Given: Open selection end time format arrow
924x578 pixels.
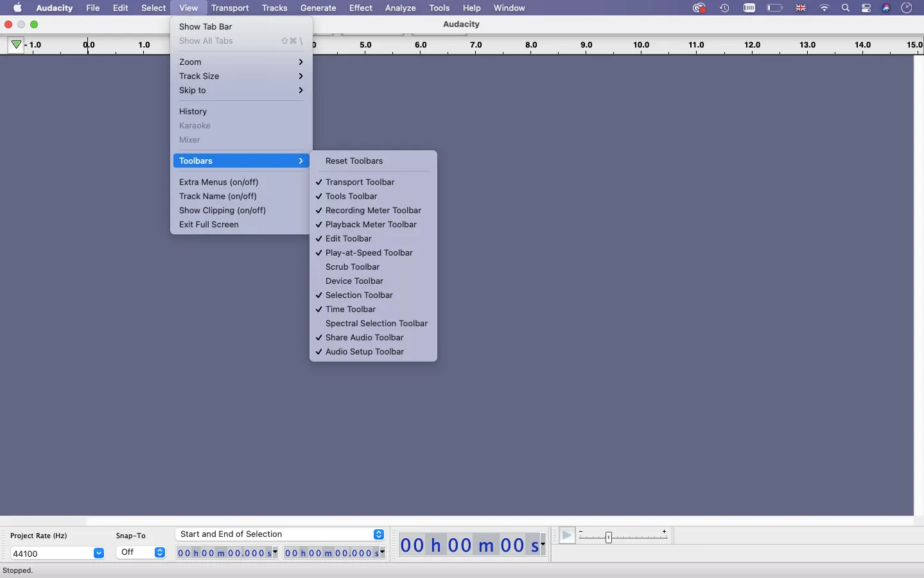Looking at the screenshot, I should (383, 552).
